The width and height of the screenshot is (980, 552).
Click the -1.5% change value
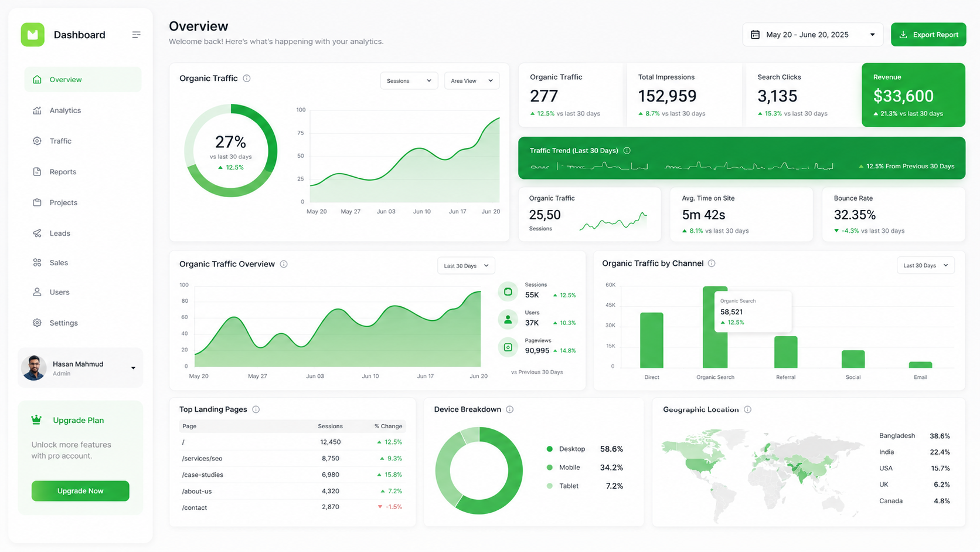click(x=393, y=507)
